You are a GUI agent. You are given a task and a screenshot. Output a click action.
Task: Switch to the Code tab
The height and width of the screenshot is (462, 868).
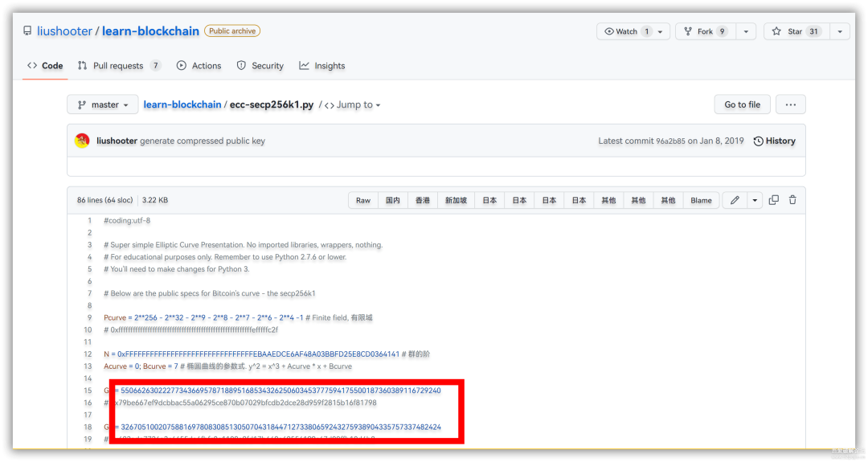[x=45, y=65]
